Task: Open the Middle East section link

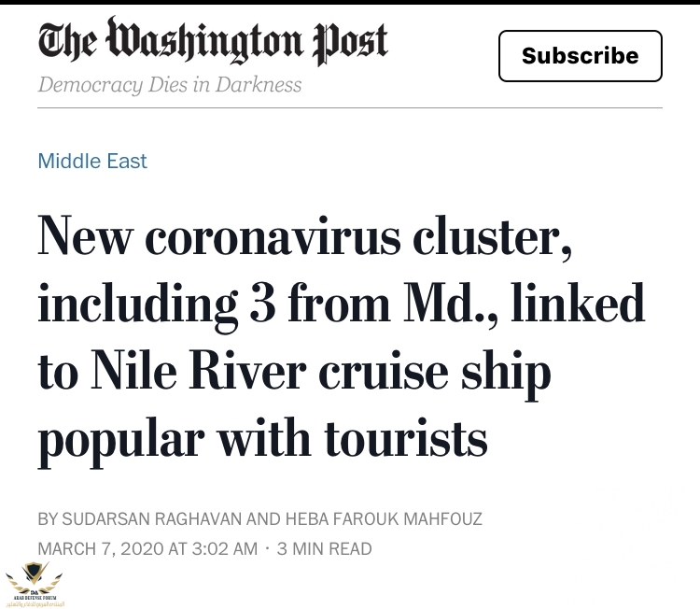Action: 92,161
